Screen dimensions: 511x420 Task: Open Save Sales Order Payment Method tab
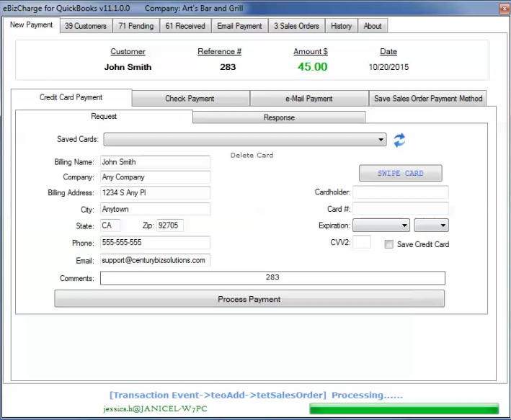428,99
